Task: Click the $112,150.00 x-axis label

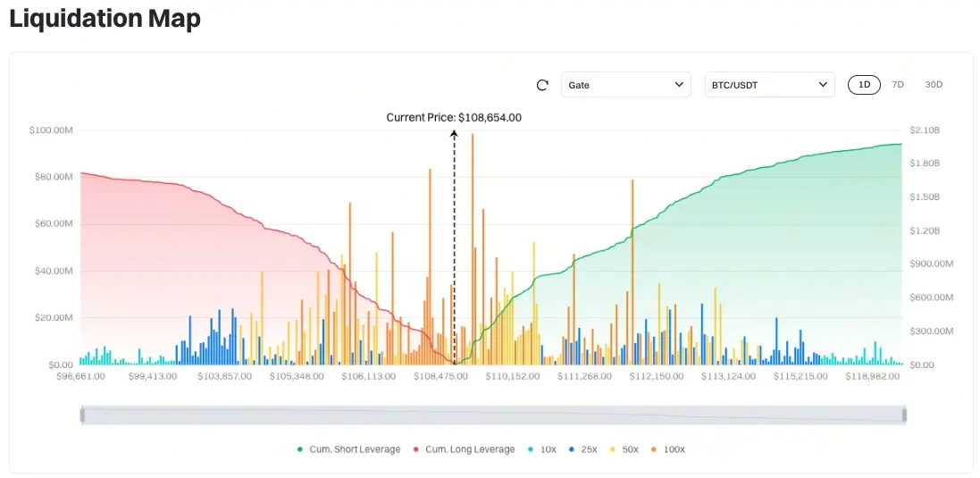Action: pyautogui.click(x=657, y=377)
